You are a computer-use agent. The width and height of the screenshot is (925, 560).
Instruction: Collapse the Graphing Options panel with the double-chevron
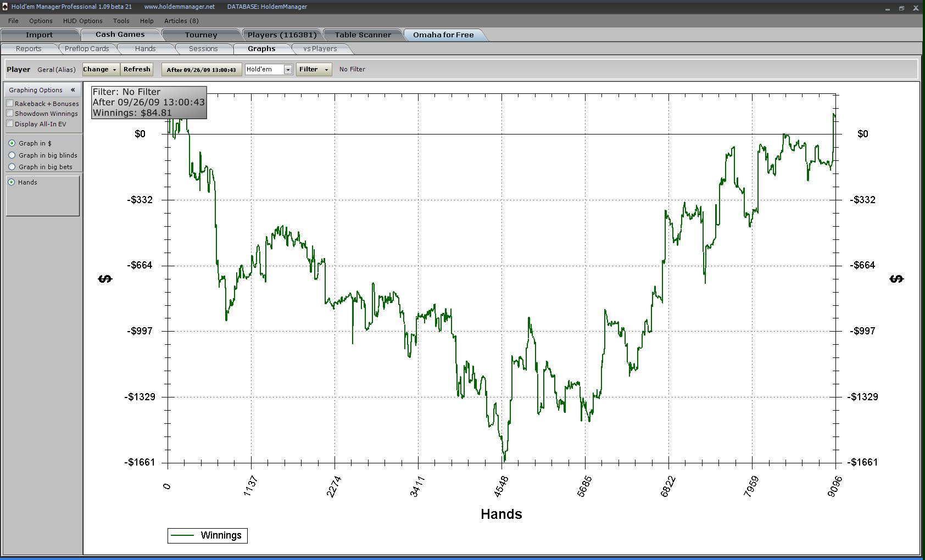point(73,90)
